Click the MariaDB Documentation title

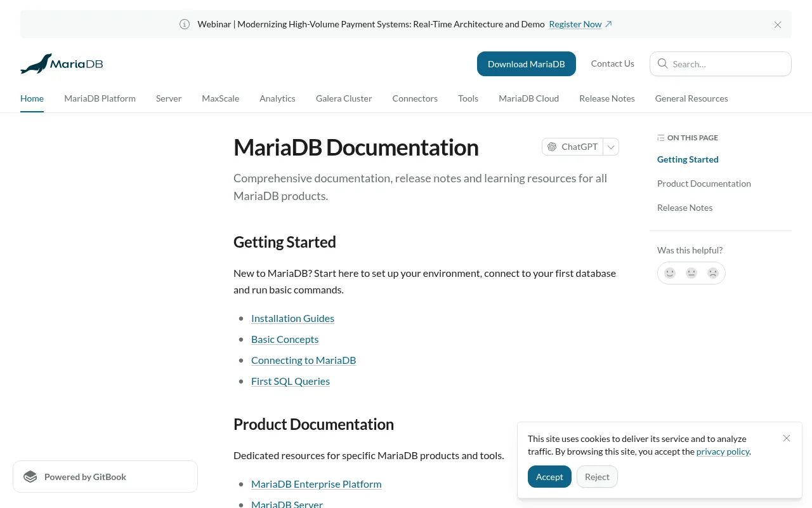tap(356, 147)
